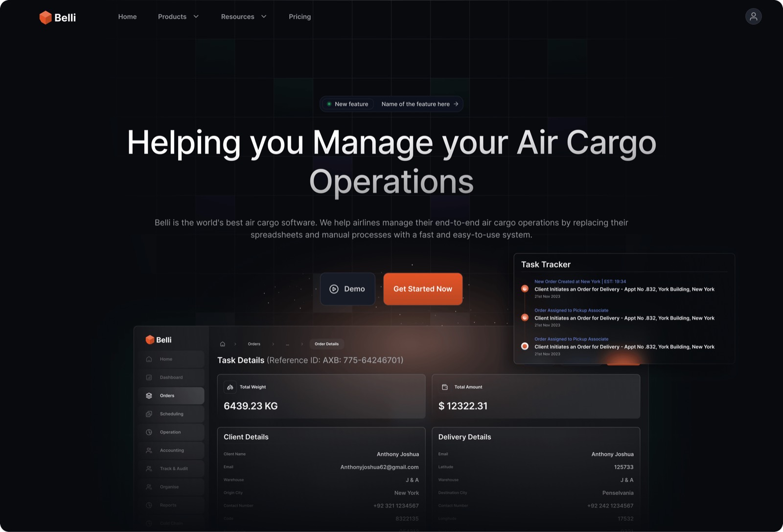
Task: Click the Organise icon in the sidebar
Action: pyautogui.click(x=149, y=487)
